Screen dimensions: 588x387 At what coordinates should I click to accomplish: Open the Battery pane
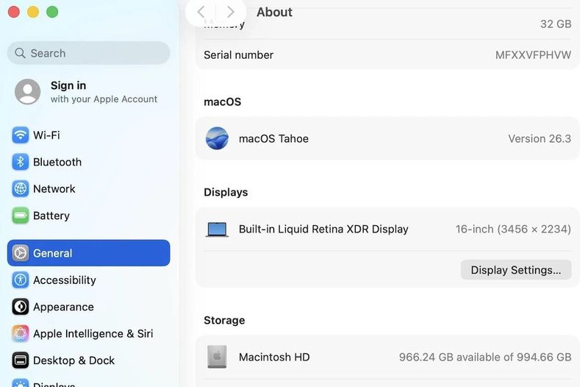pos(88,216)
